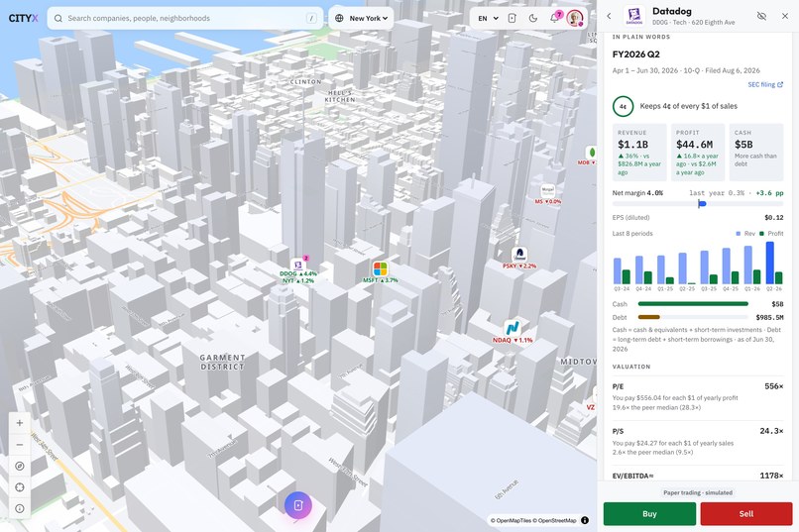Image resolution: width=799 pixels, height=532 pixels.
Task: Click the EV/EBITDA 1178× row
Action: [x=698, y=476]
